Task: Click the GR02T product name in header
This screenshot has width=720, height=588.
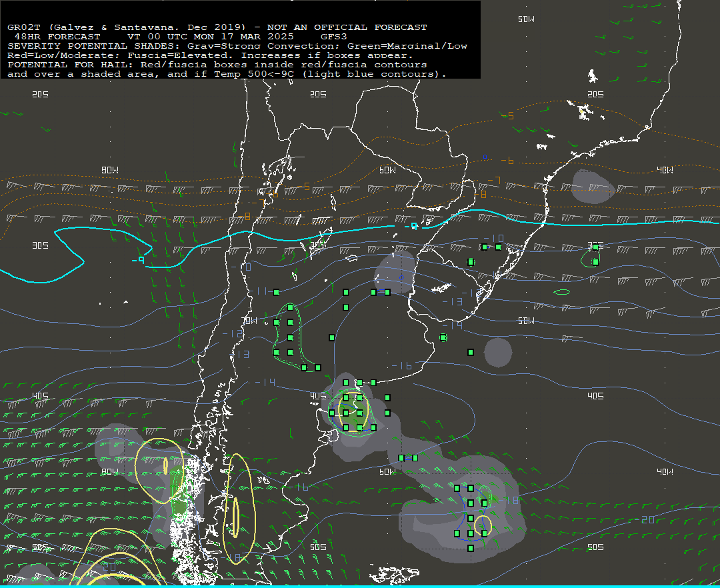Action: [x=23, y=27]
